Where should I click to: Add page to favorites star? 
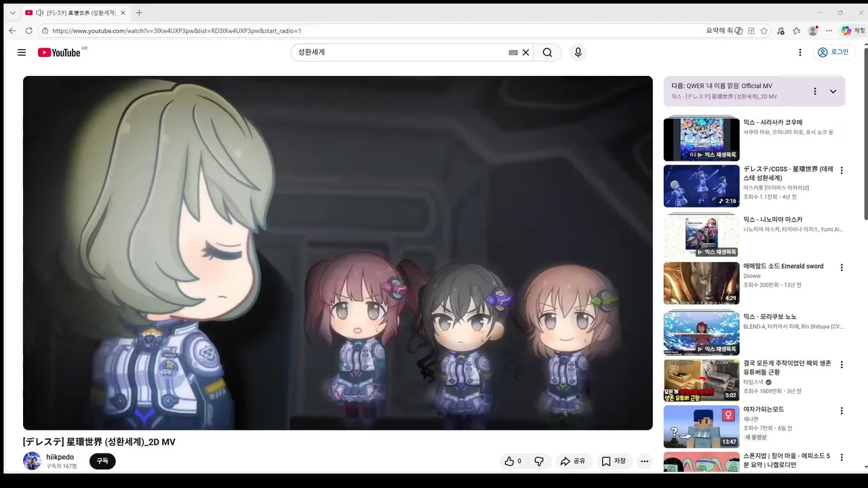click(x=764, y=30)
